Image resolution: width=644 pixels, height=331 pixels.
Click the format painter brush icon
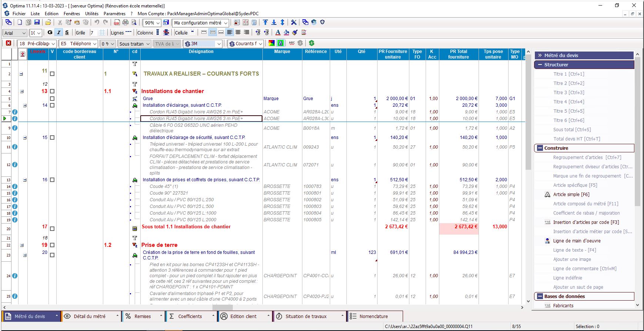(x=295, y=33)
